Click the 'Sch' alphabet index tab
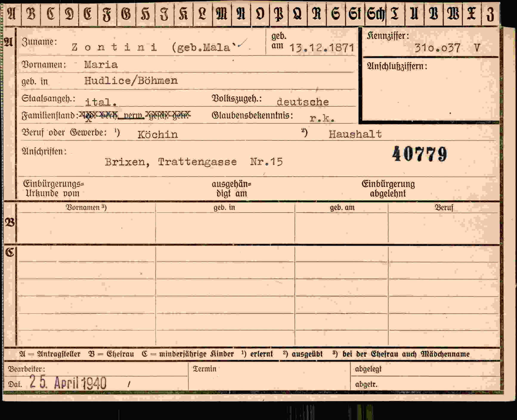Viewport: 517px width, 420px height. [x=375, y=14]
